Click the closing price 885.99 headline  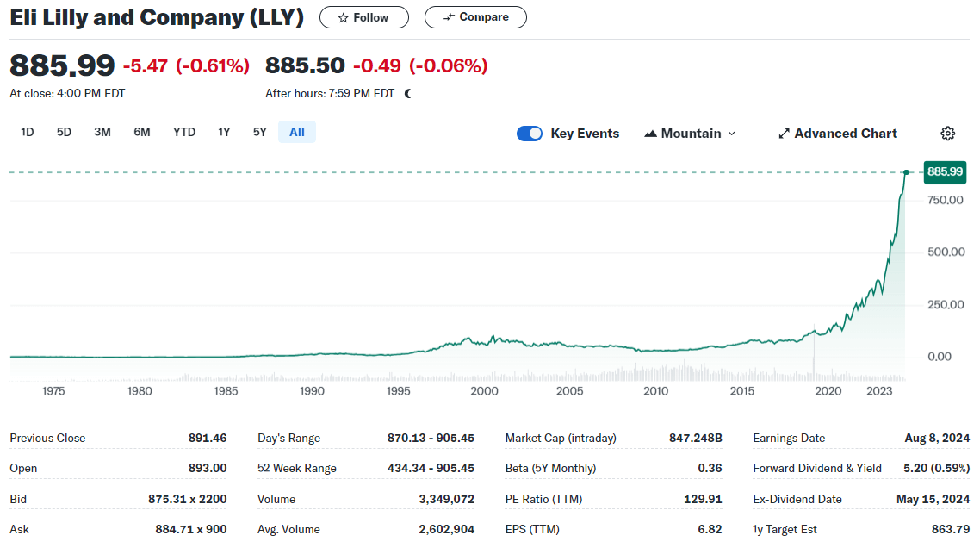62,65
